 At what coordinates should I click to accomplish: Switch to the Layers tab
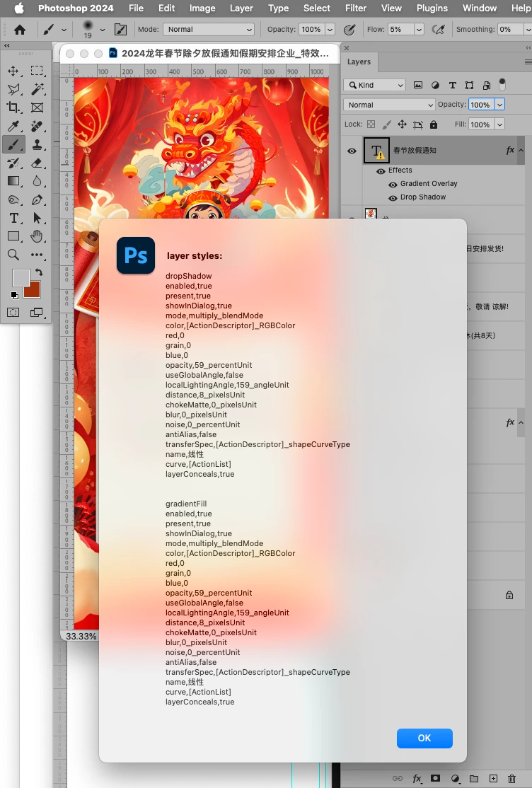pos(359,62)
